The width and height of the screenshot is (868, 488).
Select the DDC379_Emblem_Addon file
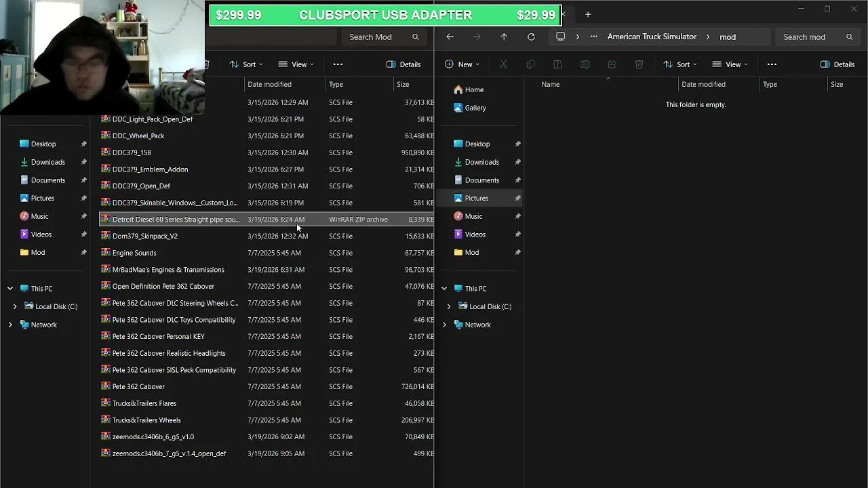coord(267,169)
